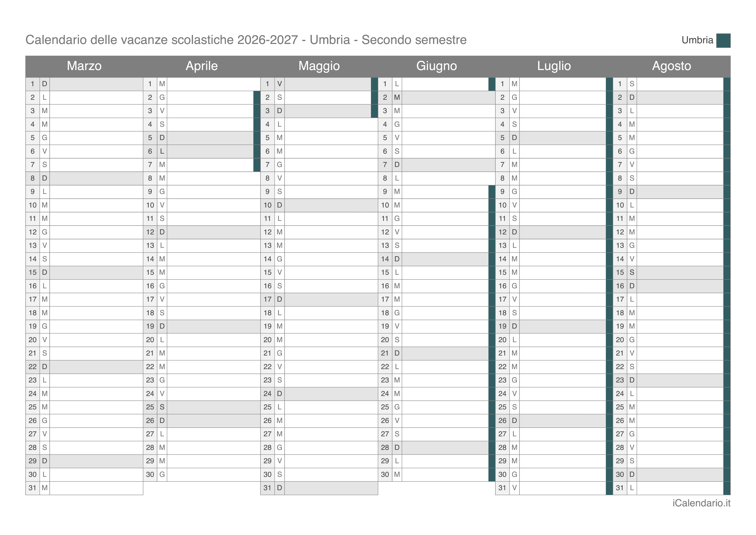Click the cell for Agosto 2
The width and height of the screenshot is (756, 535).
tap(680, 98)
